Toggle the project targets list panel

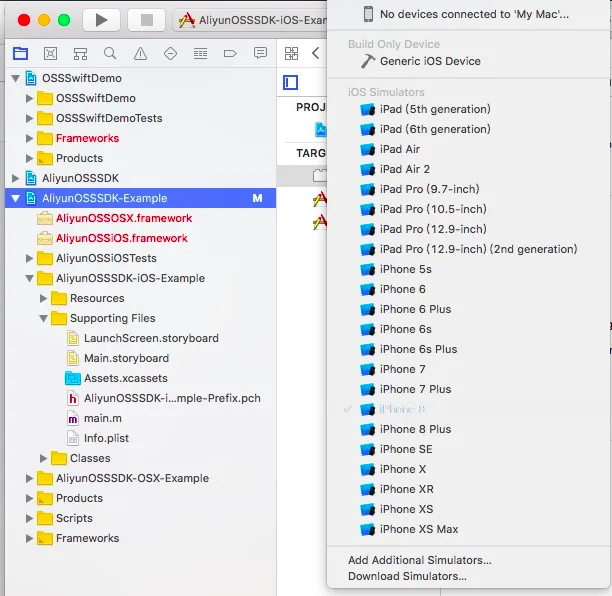click(290, 82)
